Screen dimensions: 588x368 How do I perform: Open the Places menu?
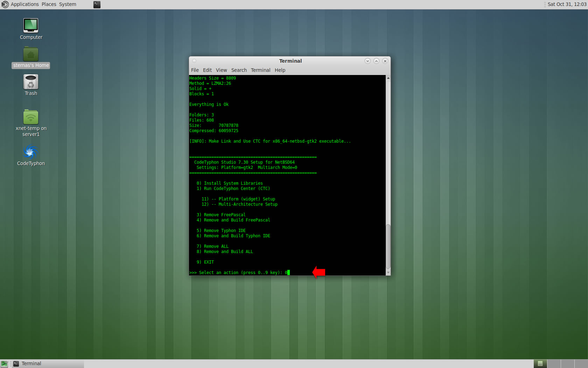coord(49,4)
